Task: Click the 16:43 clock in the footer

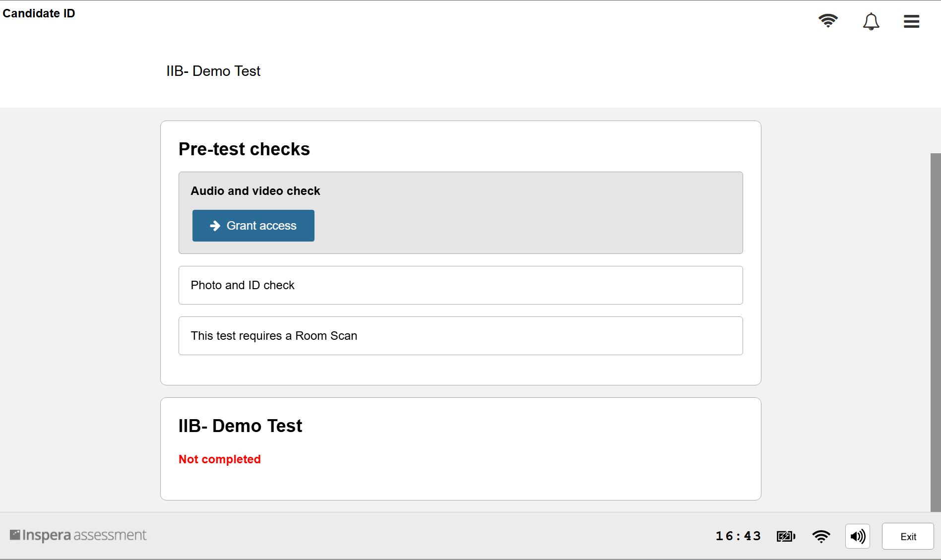Action: click(738, 536)
